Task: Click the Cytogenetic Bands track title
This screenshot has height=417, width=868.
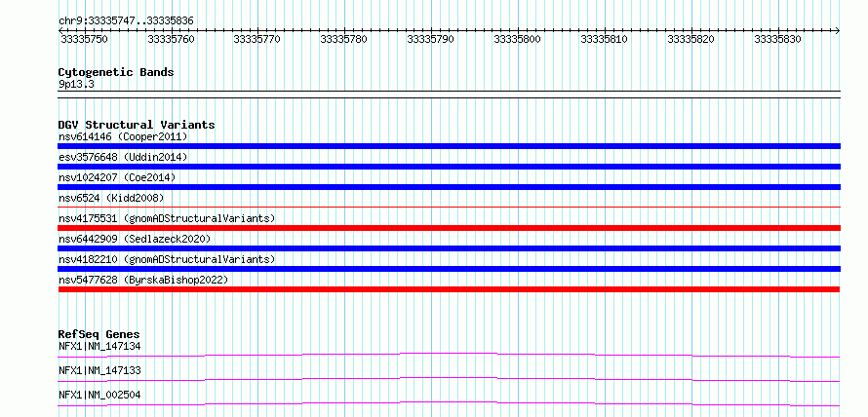Action: click(116, 72)
